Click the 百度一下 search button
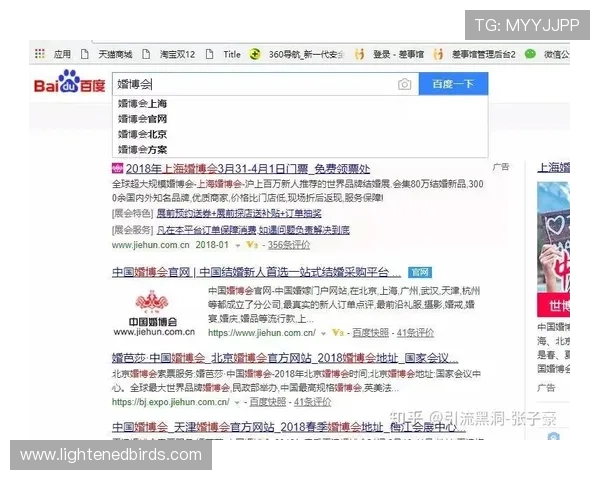 pos(453,83)
